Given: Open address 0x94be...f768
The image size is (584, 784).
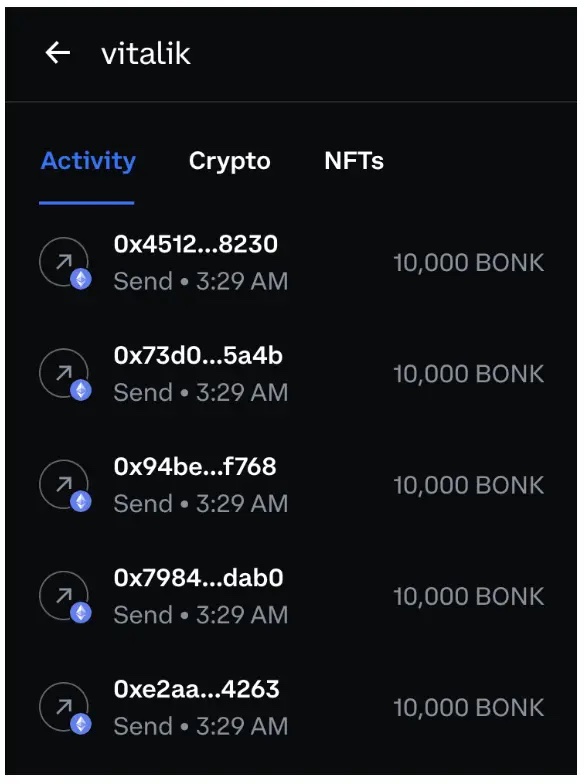Looking at the screenshot, I should [x=195, y=467].
